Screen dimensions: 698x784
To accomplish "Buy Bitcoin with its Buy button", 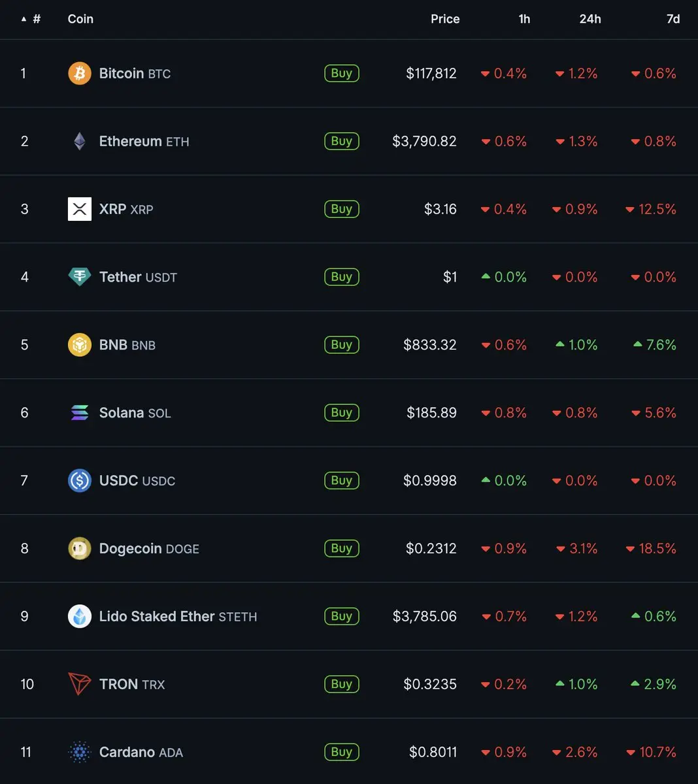I will pos(342,73).
